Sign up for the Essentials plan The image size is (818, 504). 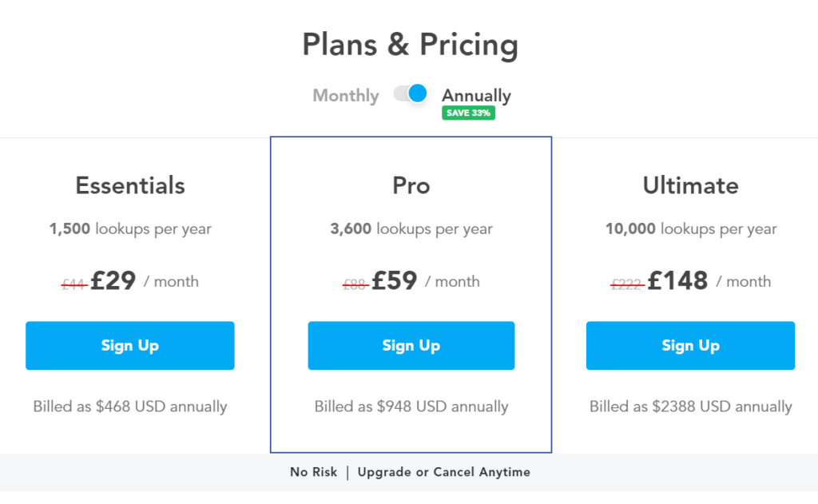(130, 345)
